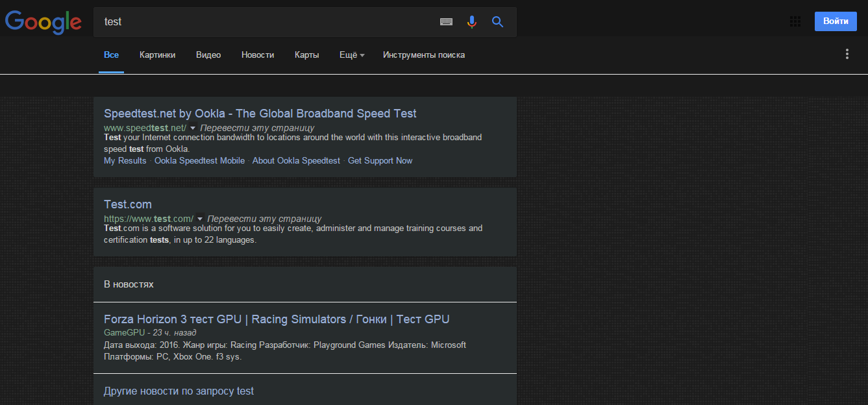Click the GameGPU source label
Viewport: 868px width, 405px height.
point(124,333)
